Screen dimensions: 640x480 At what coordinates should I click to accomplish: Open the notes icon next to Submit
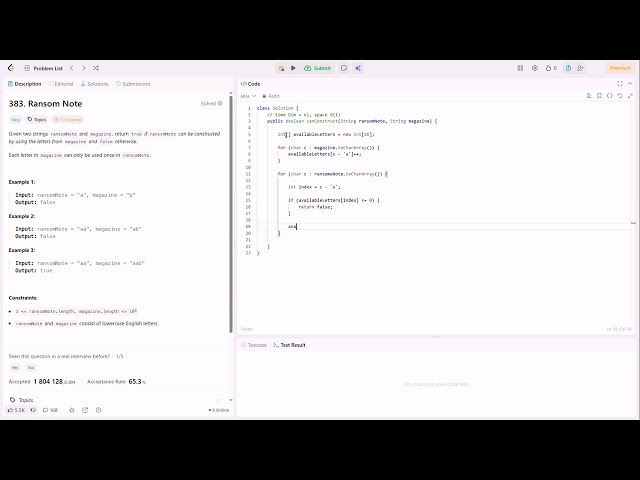(344, 68)
